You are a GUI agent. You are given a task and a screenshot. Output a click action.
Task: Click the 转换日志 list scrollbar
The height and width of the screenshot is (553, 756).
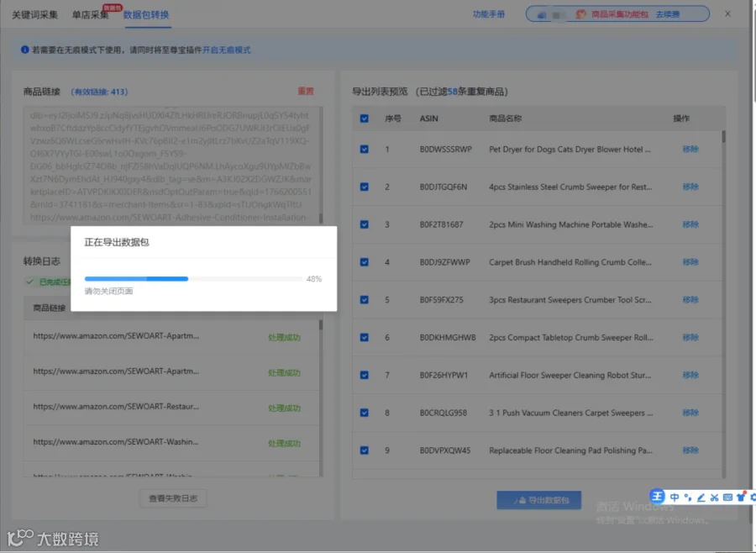(321, 324)
